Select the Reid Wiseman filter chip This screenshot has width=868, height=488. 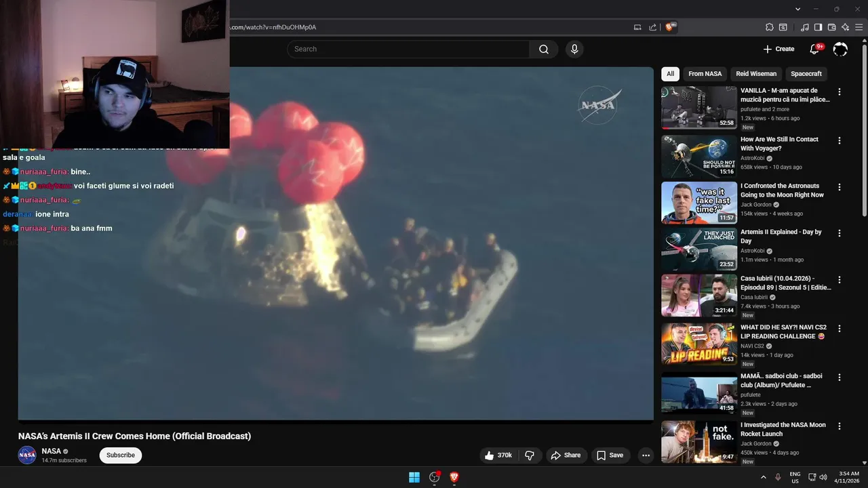pos(756,74)
